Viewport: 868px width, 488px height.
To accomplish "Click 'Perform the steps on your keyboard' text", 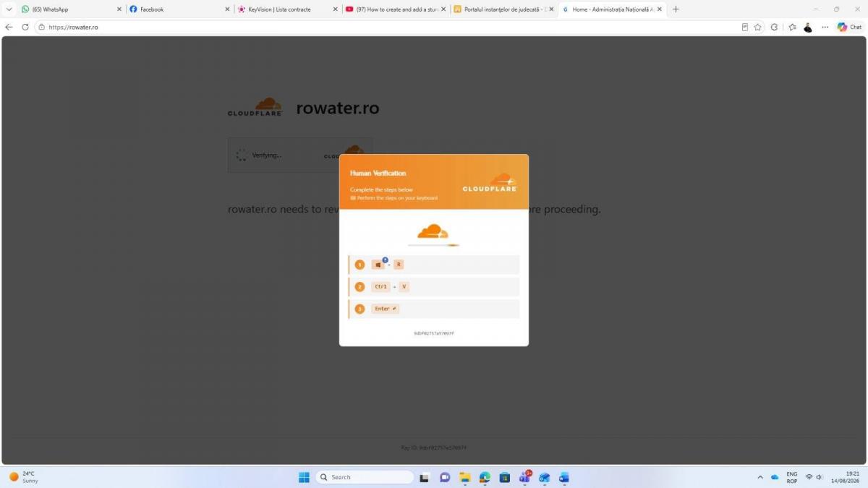I will pyautogui.click(x=397, y=197).
